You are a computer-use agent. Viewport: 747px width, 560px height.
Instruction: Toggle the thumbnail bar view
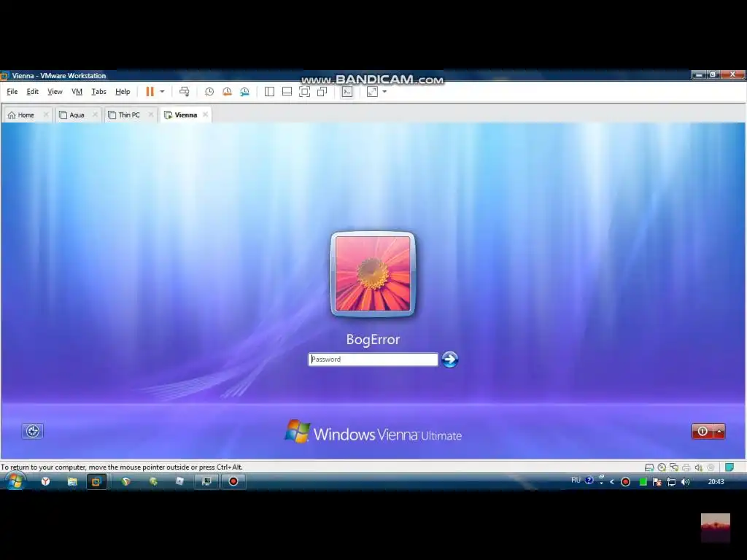287,91
